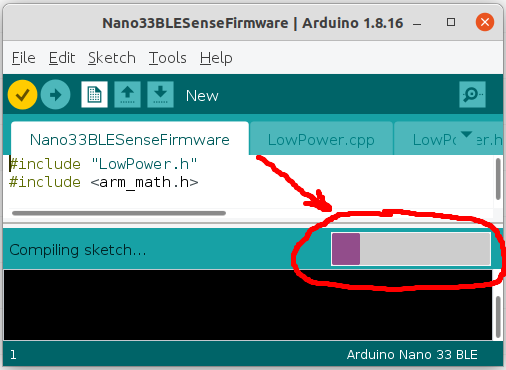Open the Help menu

point(216,58)
